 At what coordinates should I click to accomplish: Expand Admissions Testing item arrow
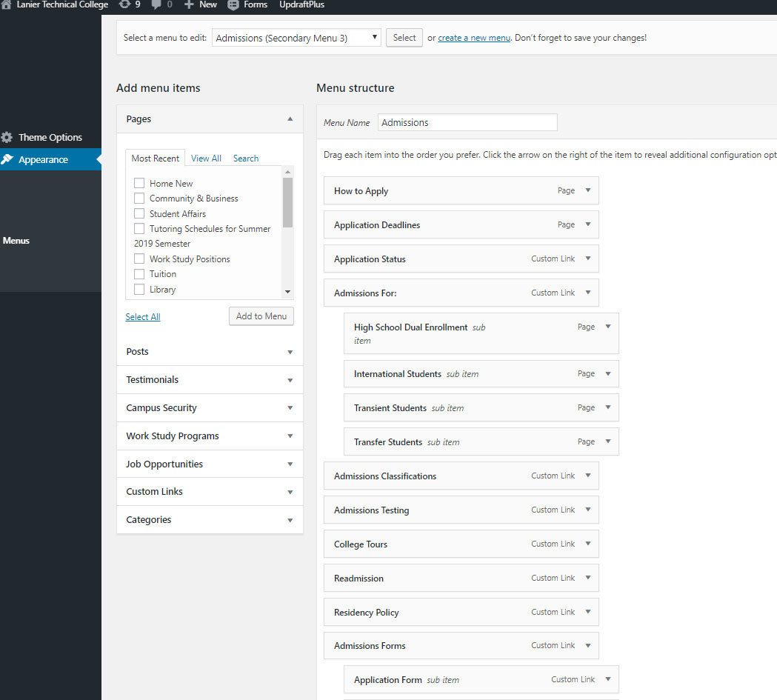pyautogui.click(x=587, y=510)
